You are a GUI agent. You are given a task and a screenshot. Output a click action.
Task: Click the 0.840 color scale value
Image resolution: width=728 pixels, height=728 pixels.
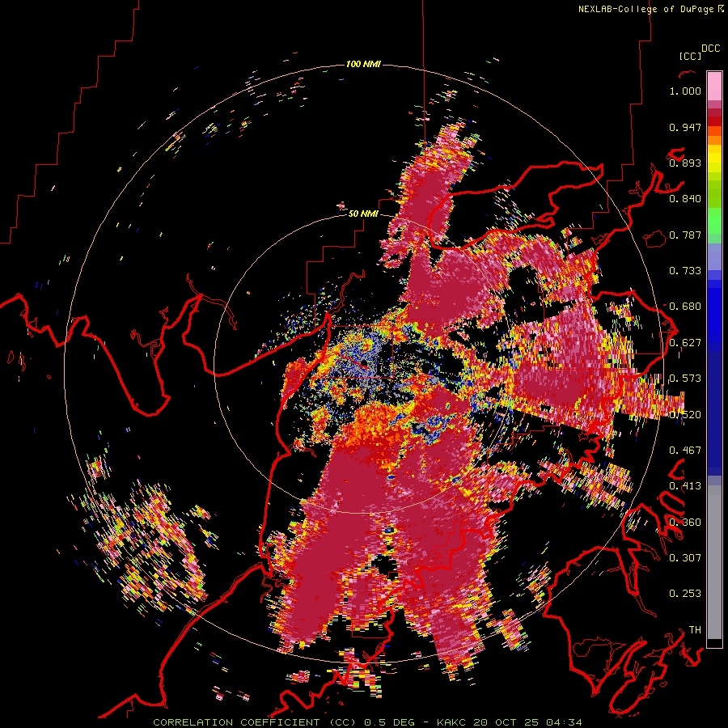(685, 199)
